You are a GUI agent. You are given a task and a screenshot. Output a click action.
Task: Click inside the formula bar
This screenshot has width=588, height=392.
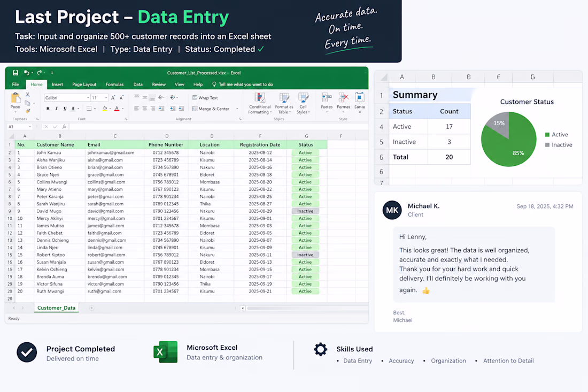(218, 127)
